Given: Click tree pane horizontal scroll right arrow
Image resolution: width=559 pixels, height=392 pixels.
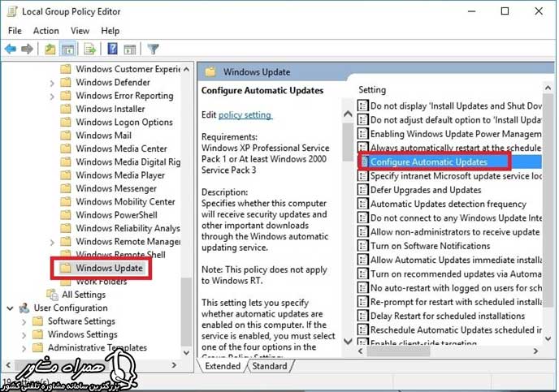Looking at the screenshot, I should click(175, 365).
